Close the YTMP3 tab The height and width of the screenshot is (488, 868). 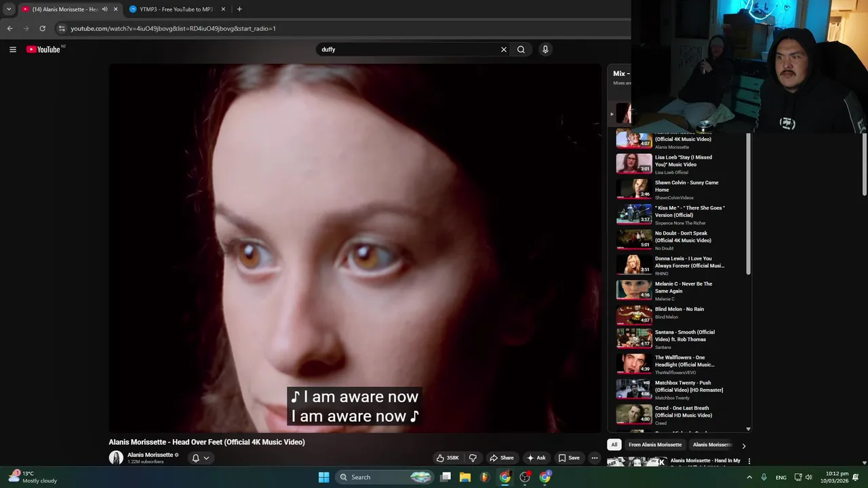pyautogui.click(x=223, y=9)
